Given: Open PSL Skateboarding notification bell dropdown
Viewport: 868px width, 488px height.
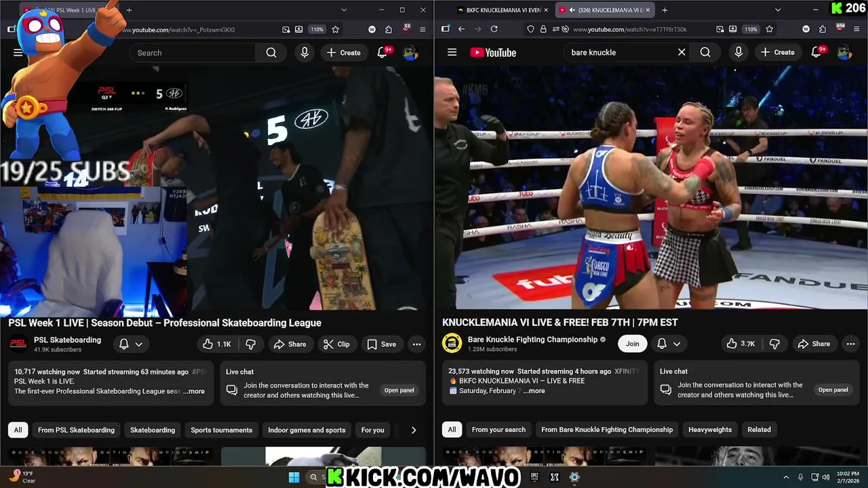Looking at the screenshot, I should [x=131, y=344].
